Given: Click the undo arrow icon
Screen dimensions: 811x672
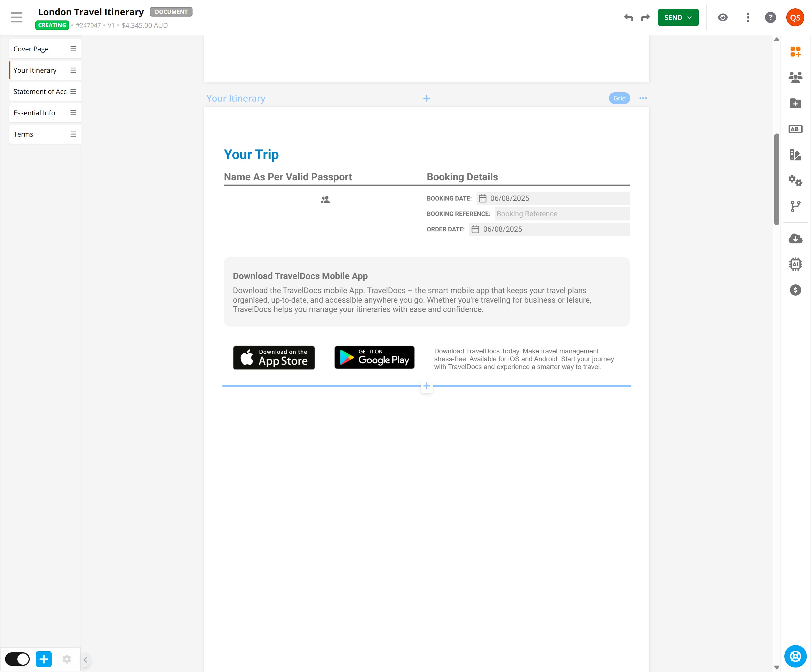Looking at the screenshot, I should point(628,18).
